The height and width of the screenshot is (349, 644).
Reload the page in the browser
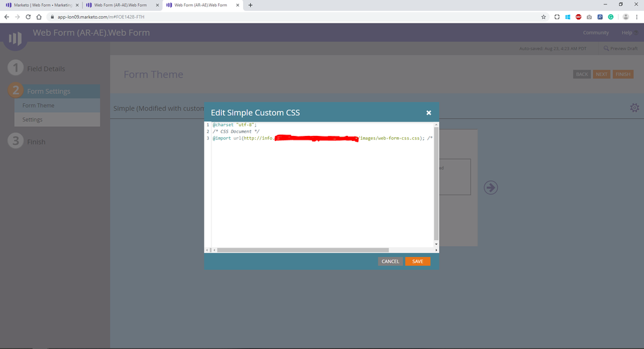28,17
